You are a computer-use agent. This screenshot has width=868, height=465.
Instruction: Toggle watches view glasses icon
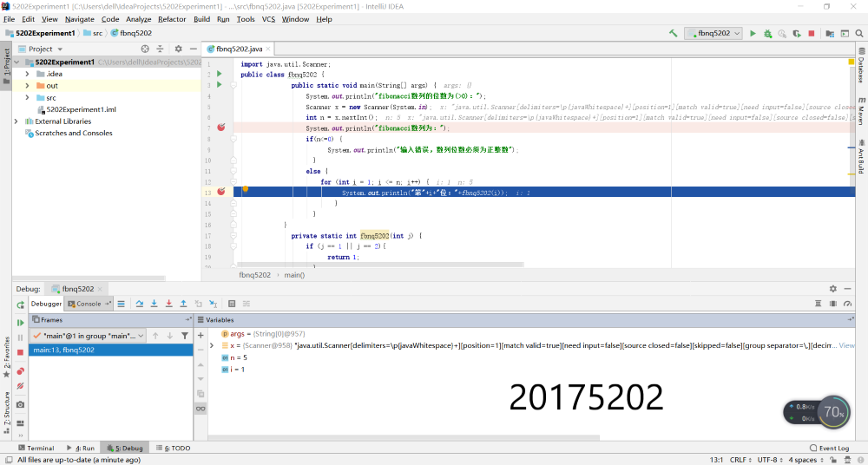click(x=201, y=409)
